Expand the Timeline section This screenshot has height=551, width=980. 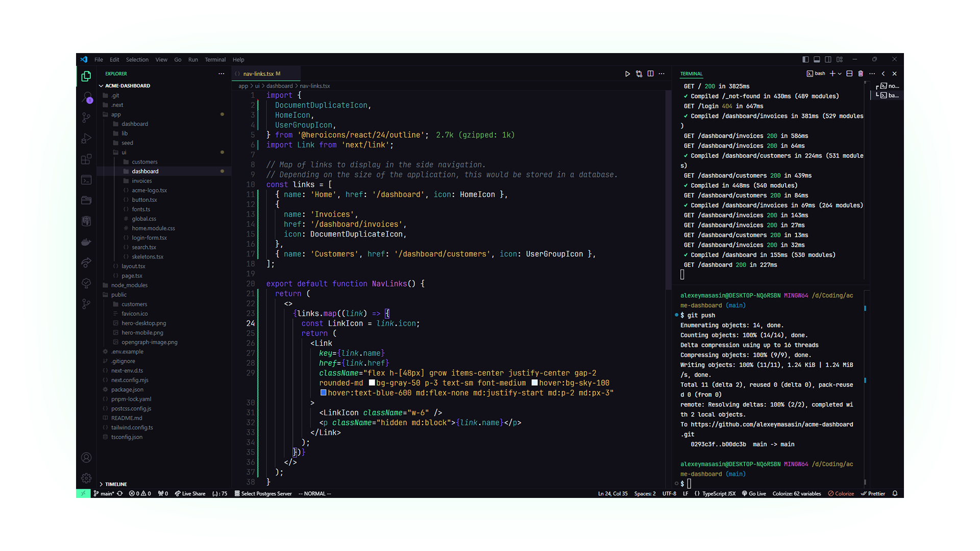116,484
